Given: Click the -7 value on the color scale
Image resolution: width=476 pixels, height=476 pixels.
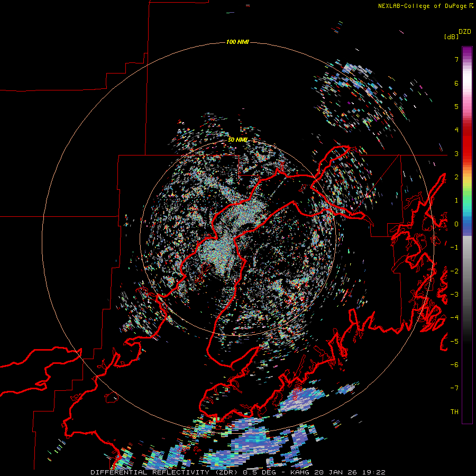Looking at the screenshot, I should [x=454, y=388].
